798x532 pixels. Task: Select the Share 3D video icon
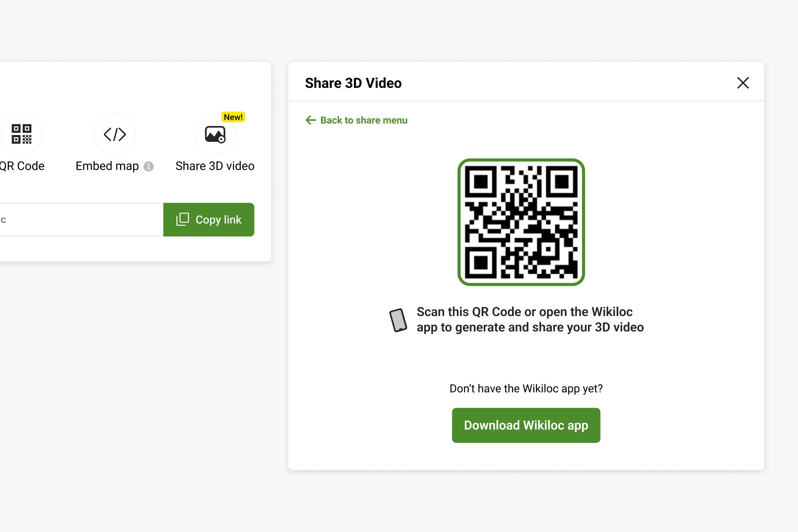(x=215, y=134)
